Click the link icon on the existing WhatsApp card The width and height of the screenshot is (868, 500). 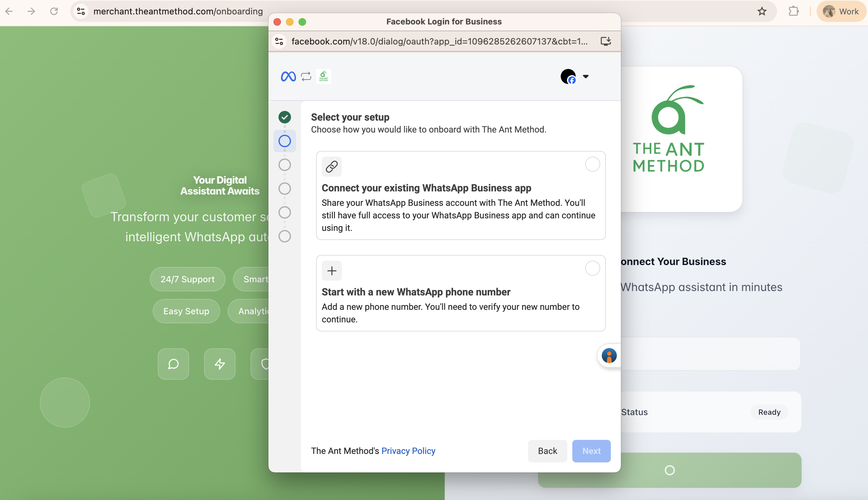tap(331, 166)
